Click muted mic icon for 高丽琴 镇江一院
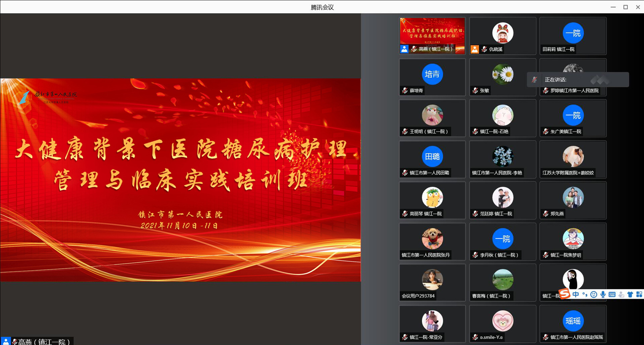Image resolution: width=644 pixels, height=345 pixels. click(405, 214)
